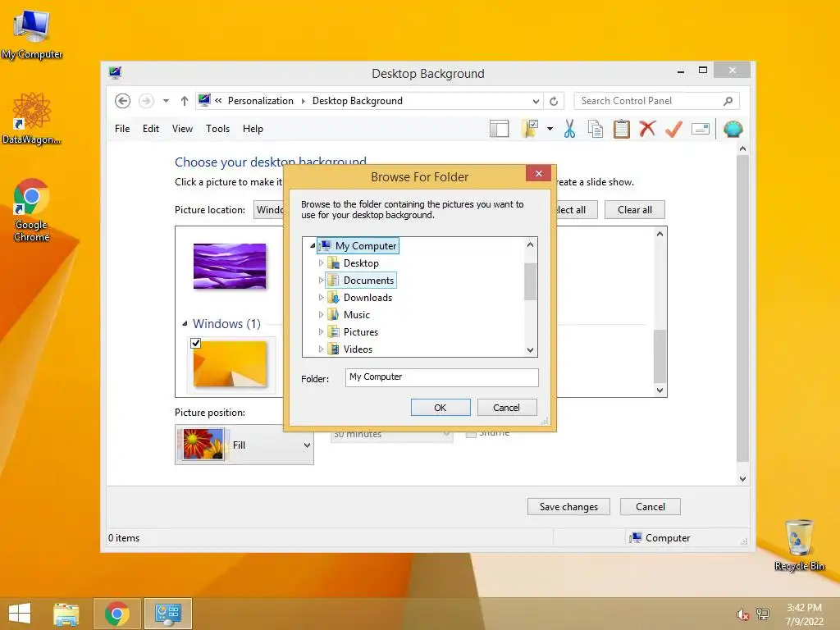Click the Clear all button
The width and height of the screenshot is (840, 630).
(x=635, y=209)
